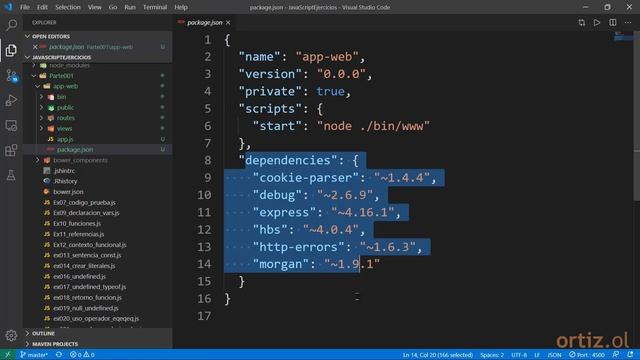Open the Selection menu

pos(68,7)
